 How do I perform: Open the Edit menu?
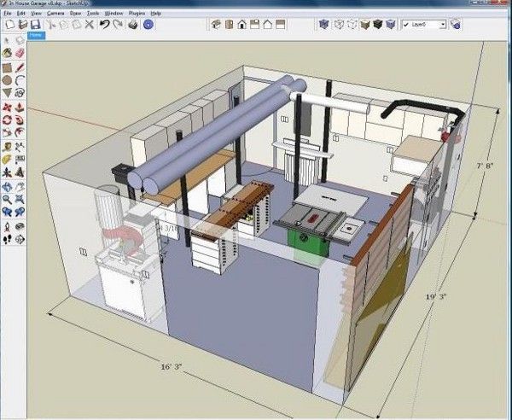point(20,14)
